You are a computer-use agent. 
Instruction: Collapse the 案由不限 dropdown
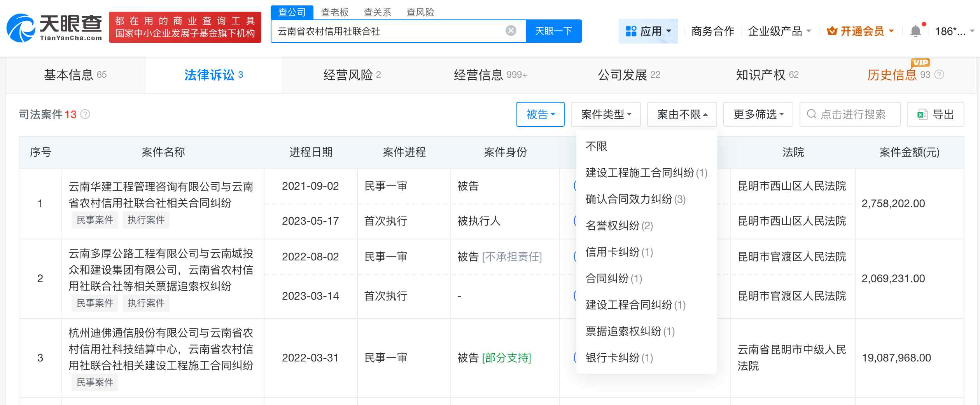682,114
